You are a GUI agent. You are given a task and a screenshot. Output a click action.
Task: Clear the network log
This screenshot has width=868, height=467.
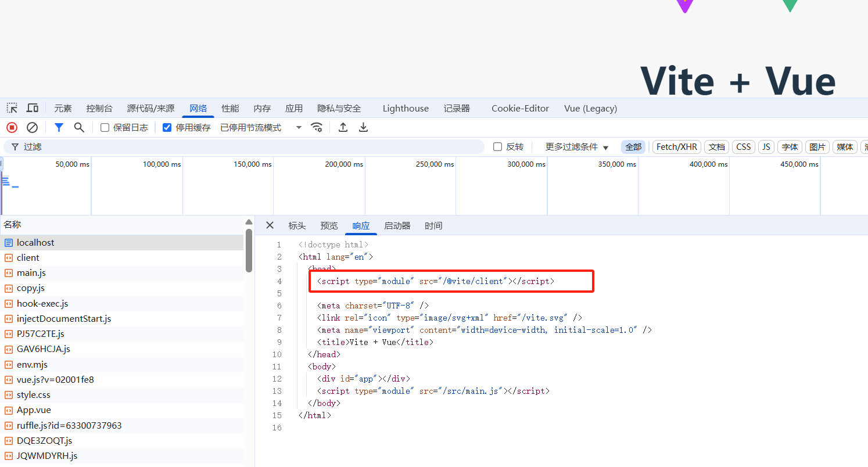coord(33,127)
